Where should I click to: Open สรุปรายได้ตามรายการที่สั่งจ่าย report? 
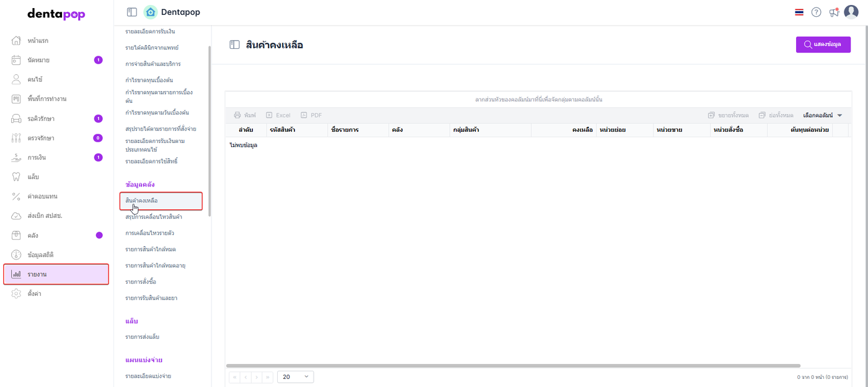coord(161,129)
